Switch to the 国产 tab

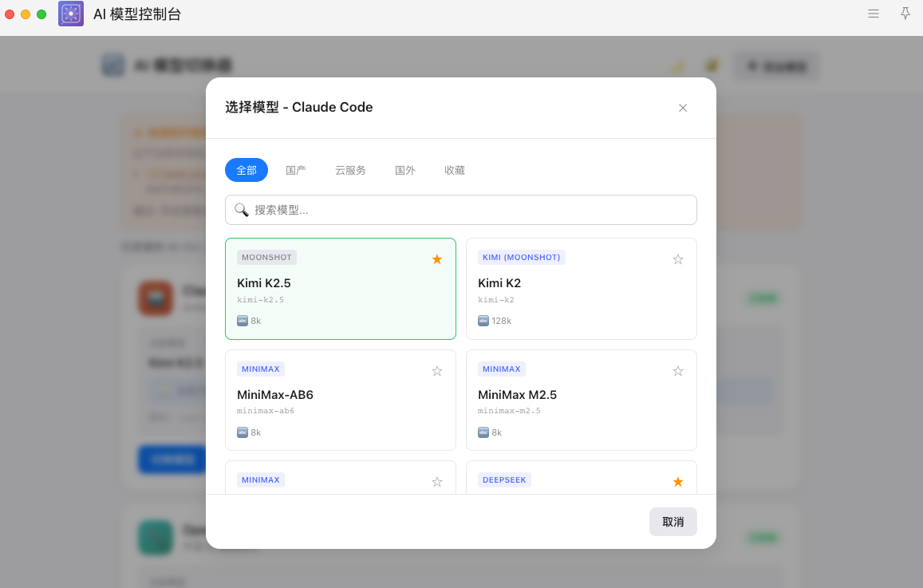(x=296, y=170)
